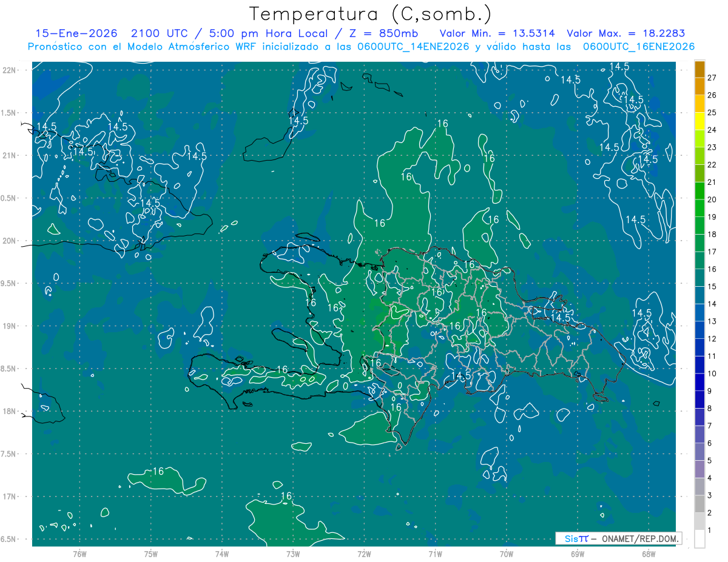Click the color scale value "5"
The image size is (728, 562).
coord(710,461)
